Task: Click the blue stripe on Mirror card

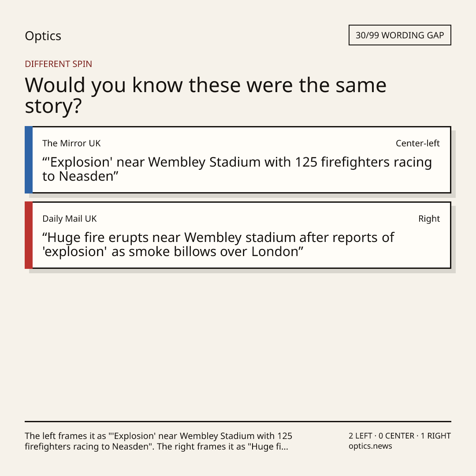Action: point(29,160)
